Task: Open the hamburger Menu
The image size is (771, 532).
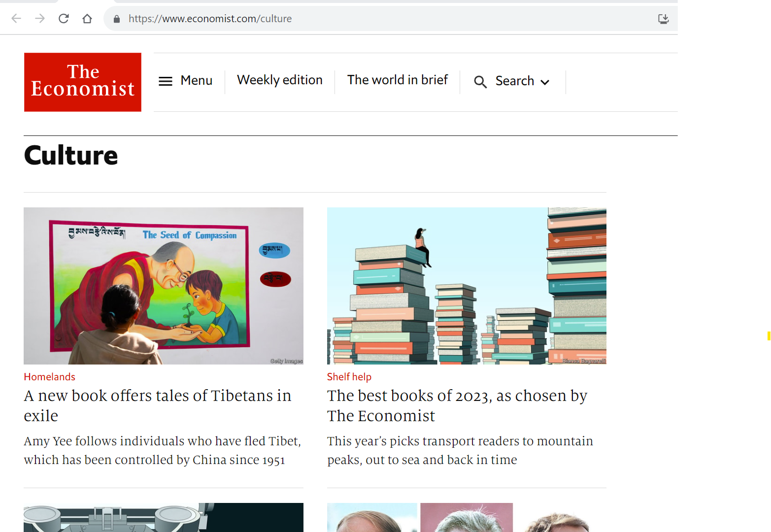Action: [185, 81]
